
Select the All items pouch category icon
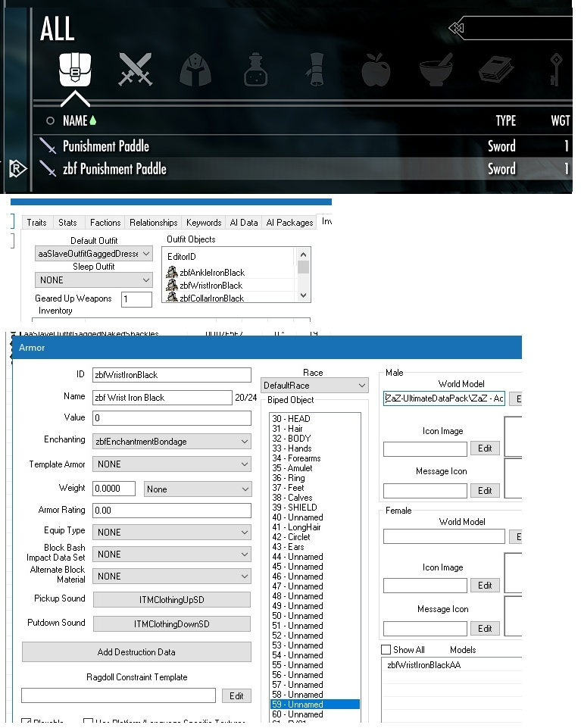(x=75, y=69)
